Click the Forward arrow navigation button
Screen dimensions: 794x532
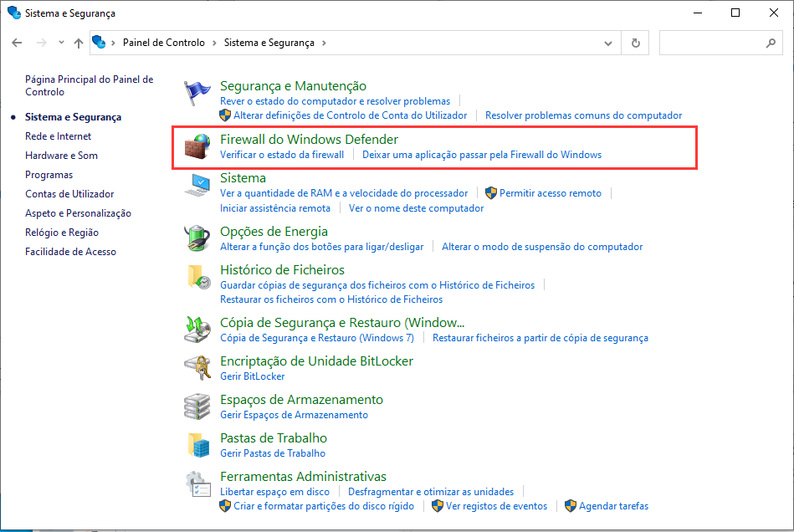[42, 43]
